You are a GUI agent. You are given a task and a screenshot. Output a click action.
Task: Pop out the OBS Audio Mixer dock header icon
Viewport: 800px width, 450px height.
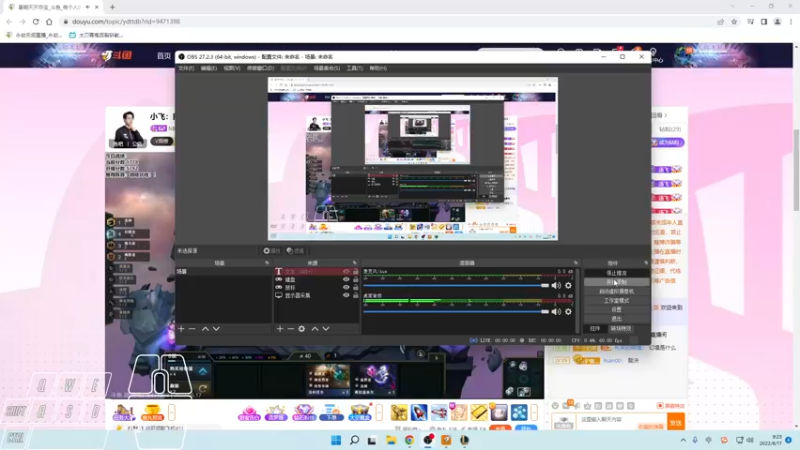[576, 263]
